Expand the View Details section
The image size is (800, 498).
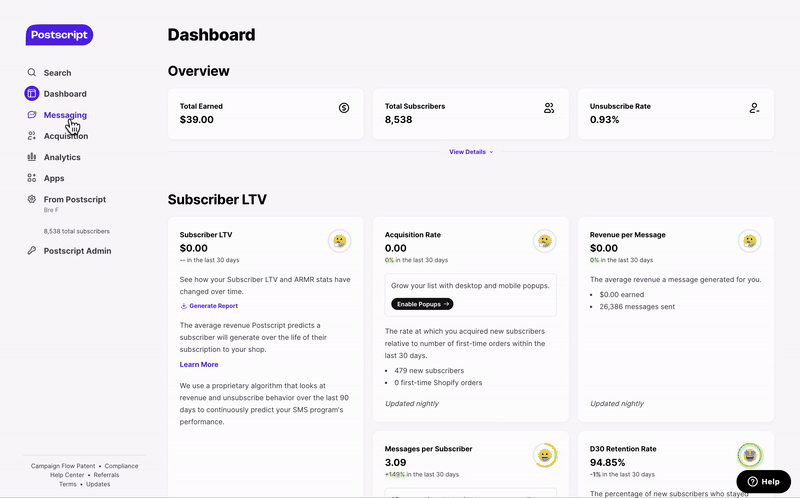tap(470, 152)
